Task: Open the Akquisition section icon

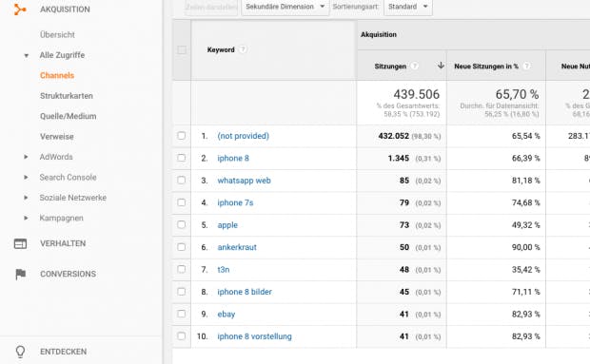Action: [x=19, y=10]
